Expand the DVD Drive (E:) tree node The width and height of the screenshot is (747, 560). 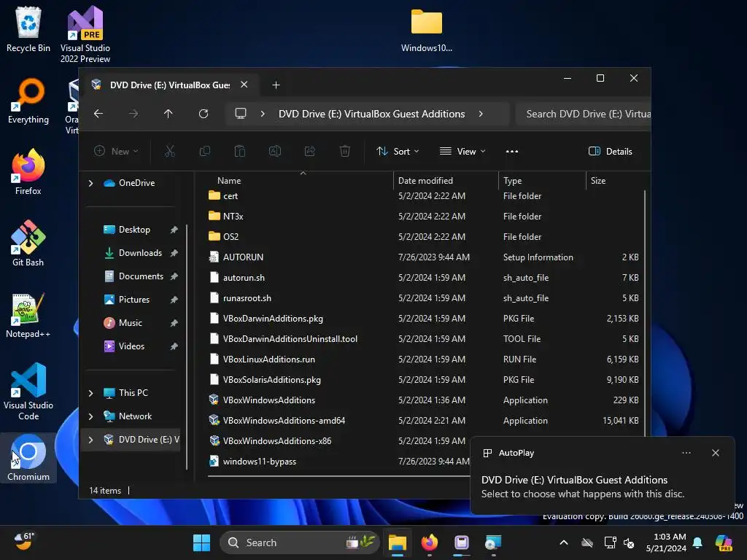tap(91, 440)
